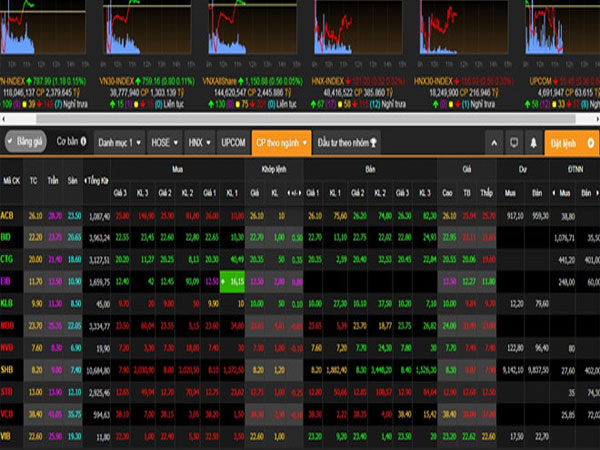Click the Cơ bản info icon
600x450 pixels.
pos(83,142)
